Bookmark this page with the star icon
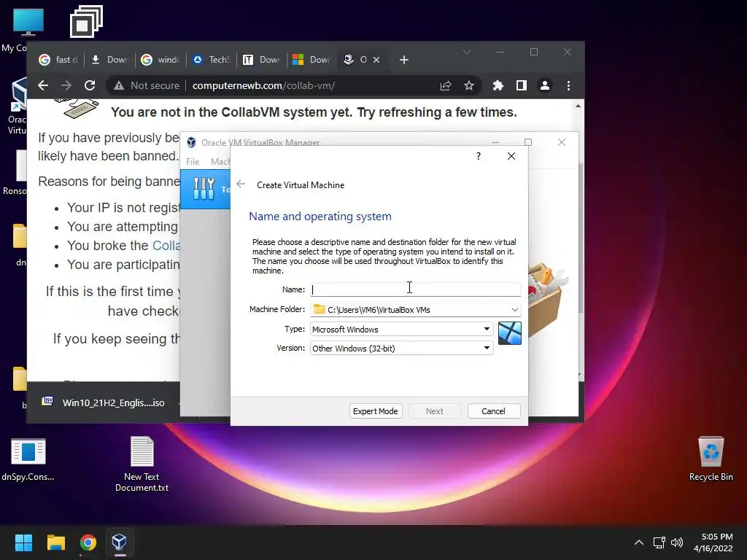The width and height of the screenshot is (747, 560). coord(469,86)
